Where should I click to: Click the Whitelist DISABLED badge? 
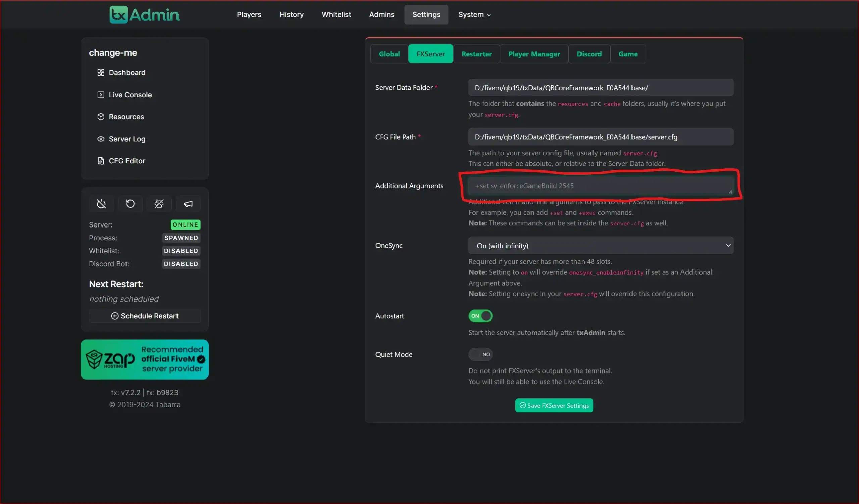click(x=181, y=251)
